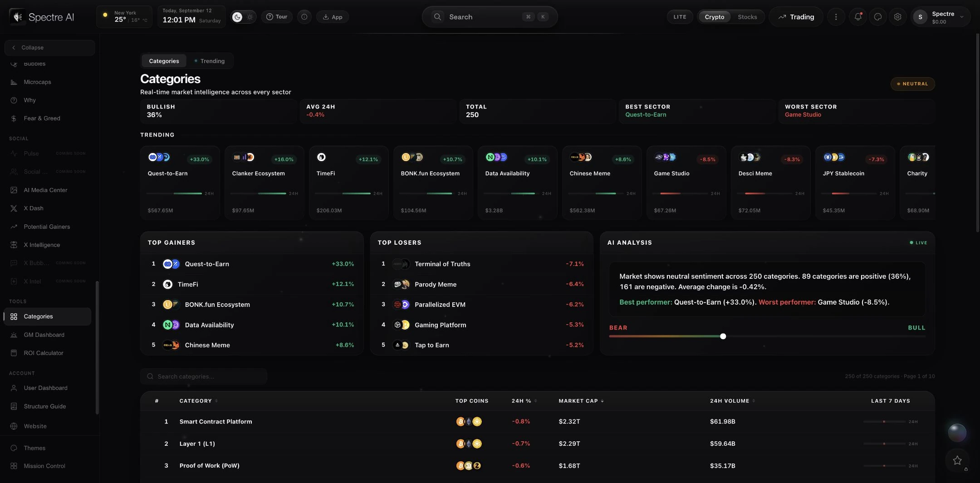Click the magnifier icon in Search bar
The width and height of the screenshot is (980, 483).
(x=437, y=17)
